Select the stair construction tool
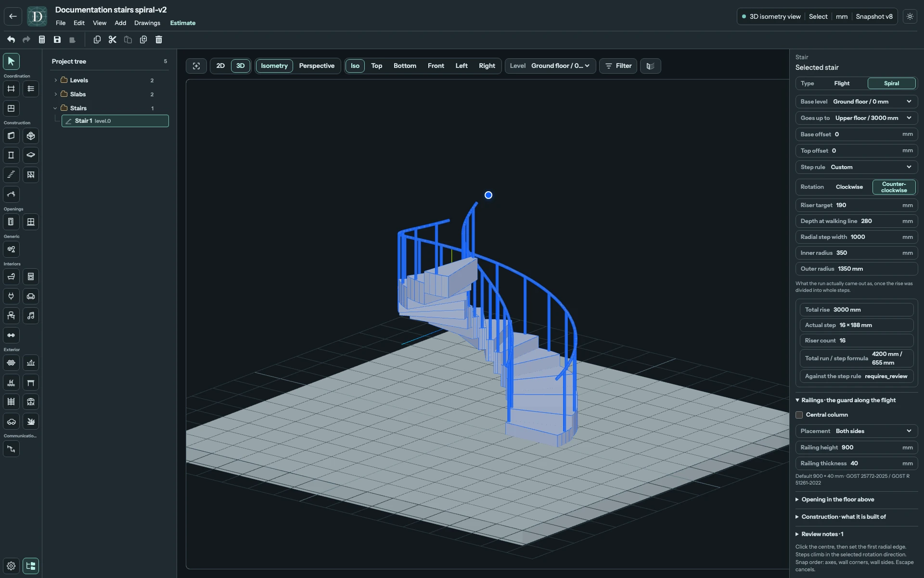 pos(11,175)
